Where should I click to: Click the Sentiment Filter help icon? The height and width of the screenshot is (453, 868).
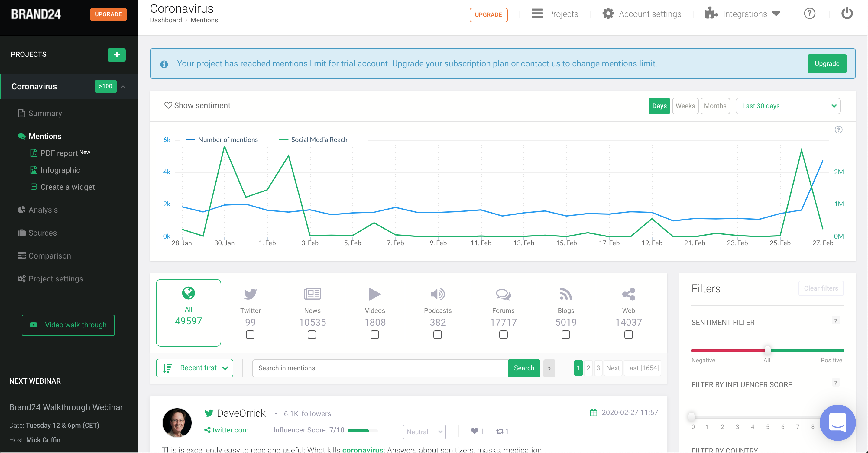pos(835,321)
